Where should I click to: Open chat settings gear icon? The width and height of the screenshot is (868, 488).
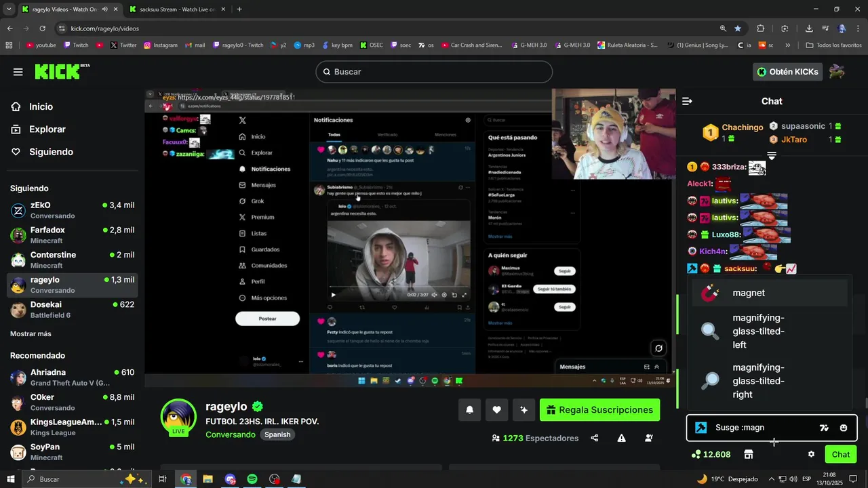point(811,454)
